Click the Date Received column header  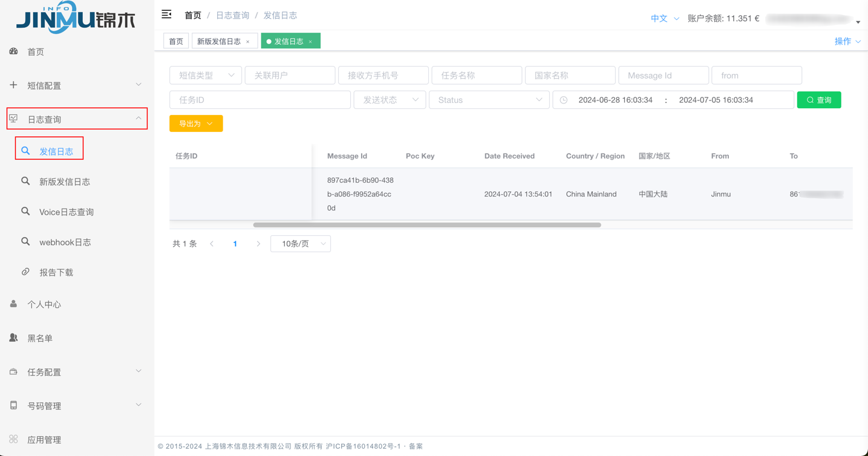point(509,156)
